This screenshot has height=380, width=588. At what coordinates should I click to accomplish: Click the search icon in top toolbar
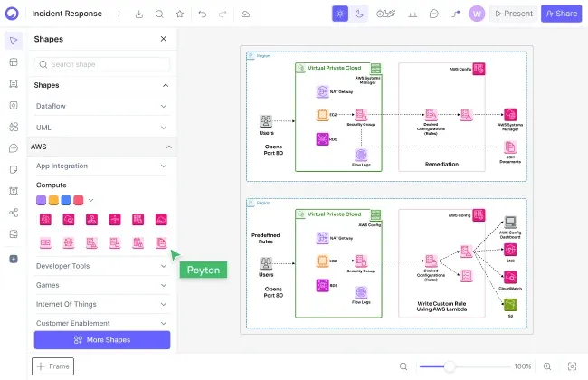point(159,14)
